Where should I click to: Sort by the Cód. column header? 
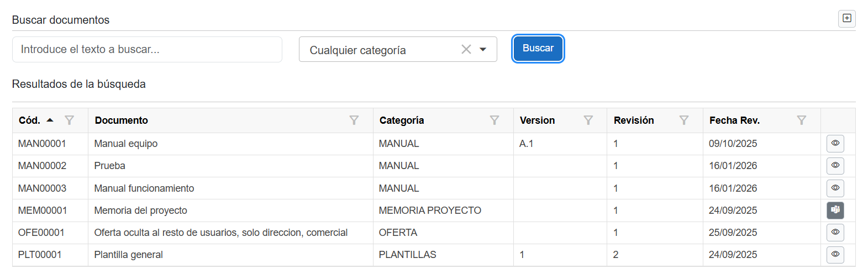click(30, 120)
